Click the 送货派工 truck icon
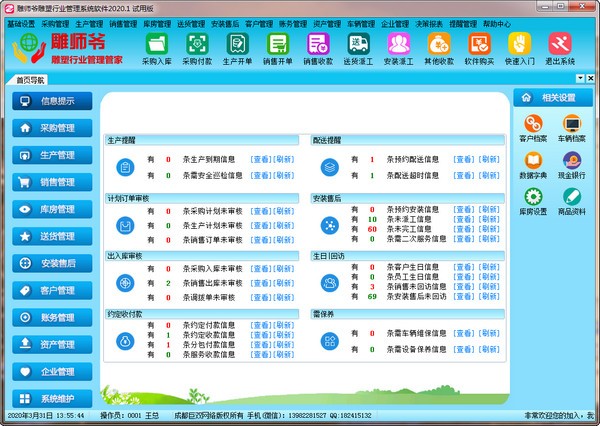600x426 pixels. click(x=358, y=48)
